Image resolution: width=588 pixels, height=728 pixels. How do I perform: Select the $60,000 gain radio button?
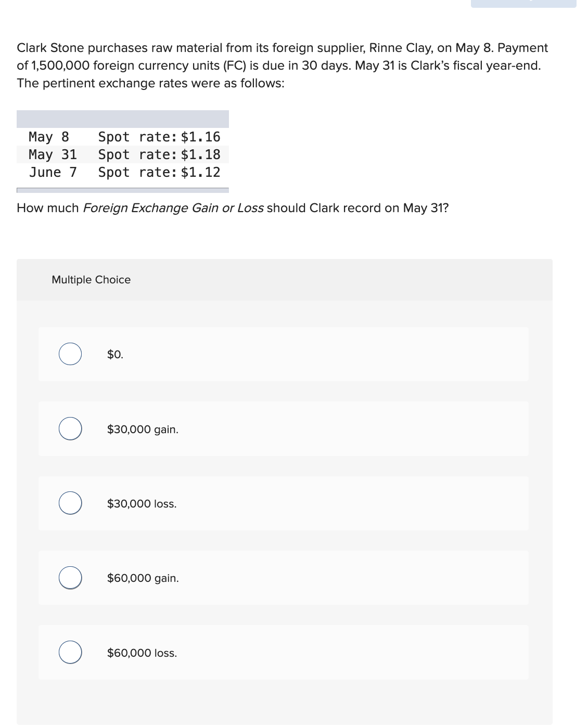(x=71, y=577)
